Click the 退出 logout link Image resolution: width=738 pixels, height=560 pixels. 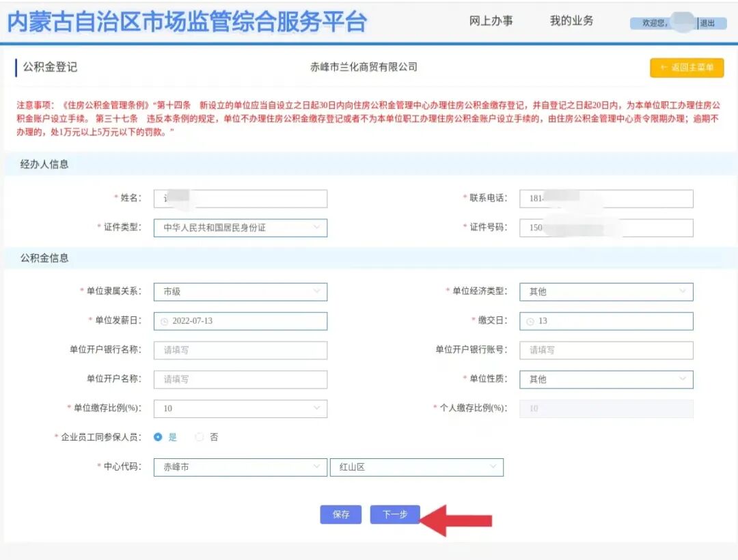click(x=707, y=22)
